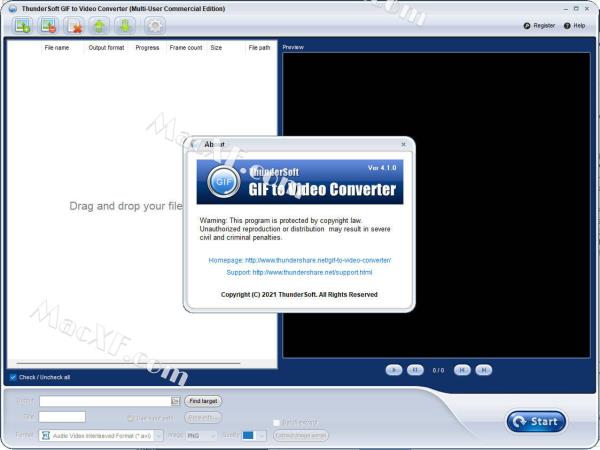Click the black preview area

point(436,205)
